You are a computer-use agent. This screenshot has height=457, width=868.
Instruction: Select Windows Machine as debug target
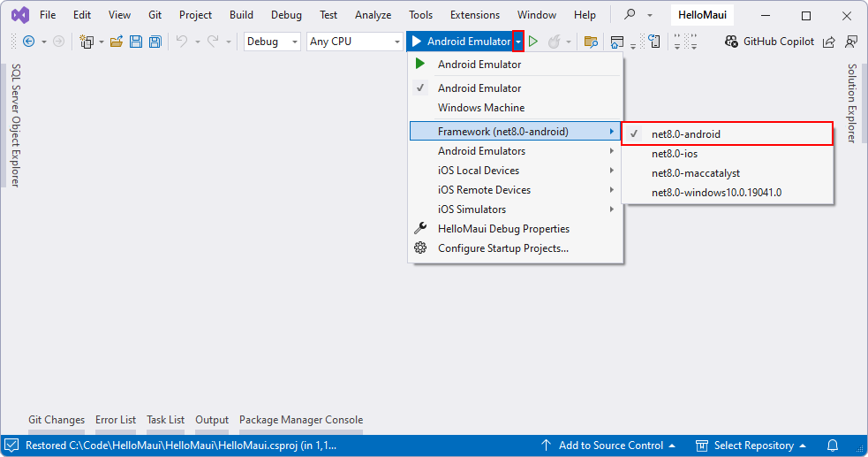516,108
